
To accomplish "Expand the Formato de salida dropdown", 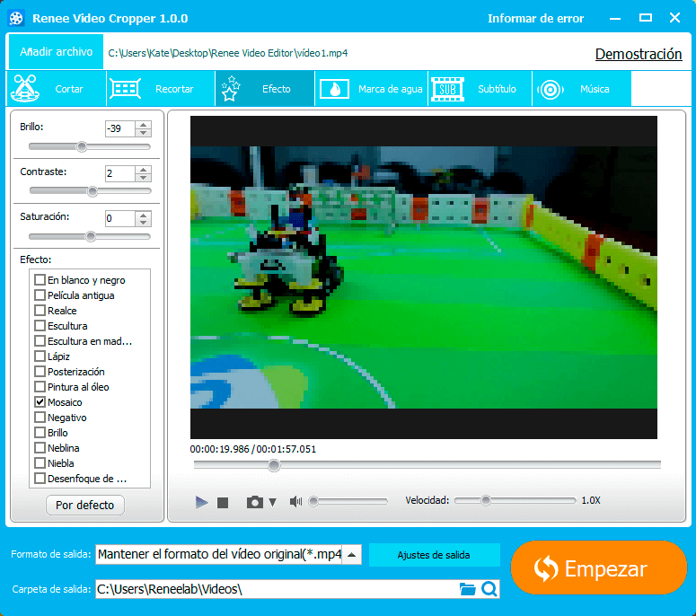I will click(351, 554).
